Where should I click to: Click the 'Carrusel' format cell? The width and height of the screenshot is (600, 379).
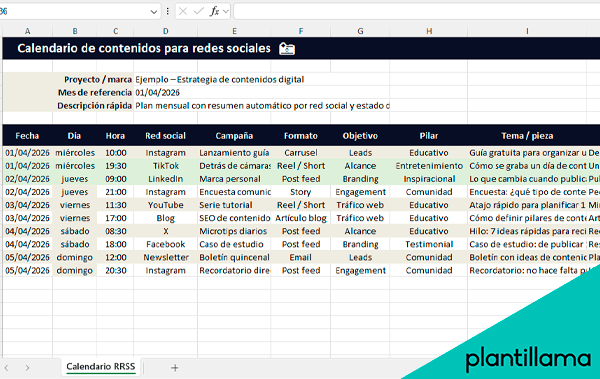[301, 153]
